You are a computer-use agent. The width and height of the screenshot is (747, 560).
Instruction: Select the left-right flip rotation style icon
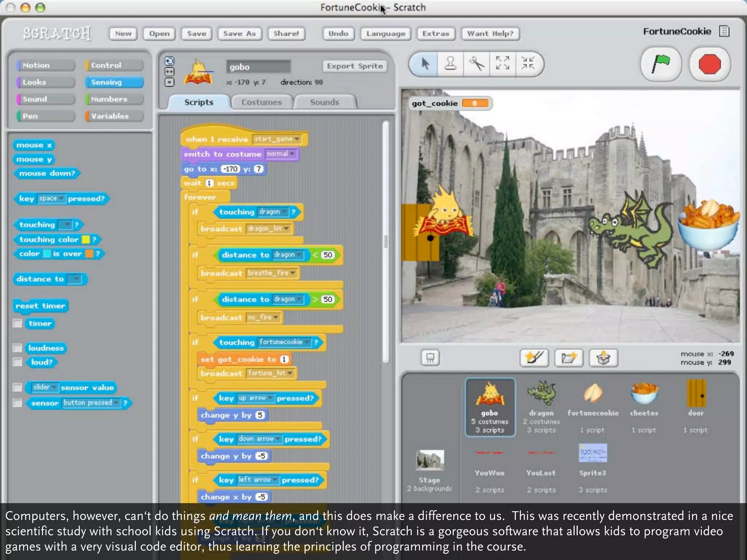[x=170, y=71]
